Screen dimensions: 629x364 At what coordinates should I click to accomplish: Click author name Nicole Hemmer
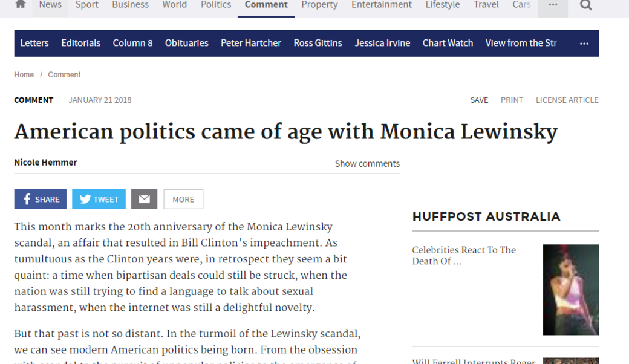45,162
